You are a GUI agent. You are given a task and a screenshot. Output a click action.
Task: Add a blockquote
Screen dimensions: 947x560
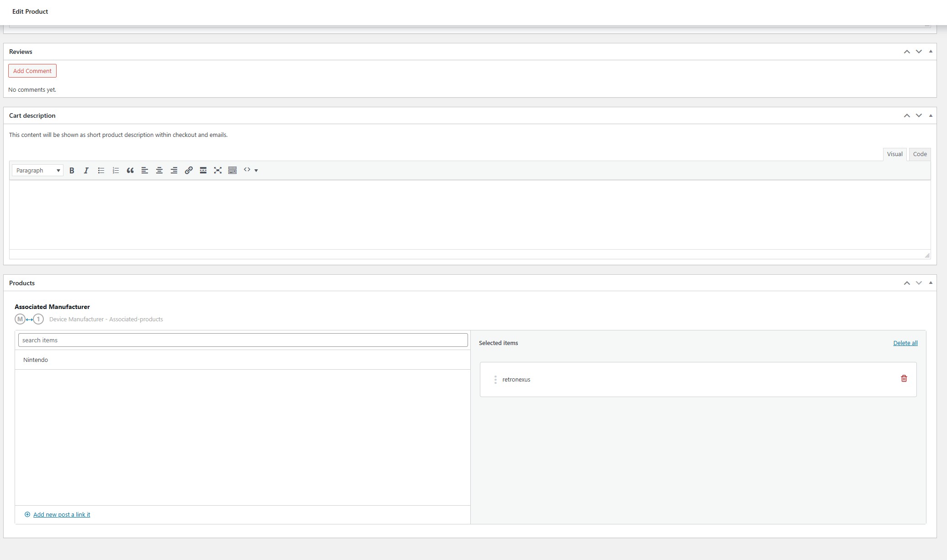click(130, 170)
